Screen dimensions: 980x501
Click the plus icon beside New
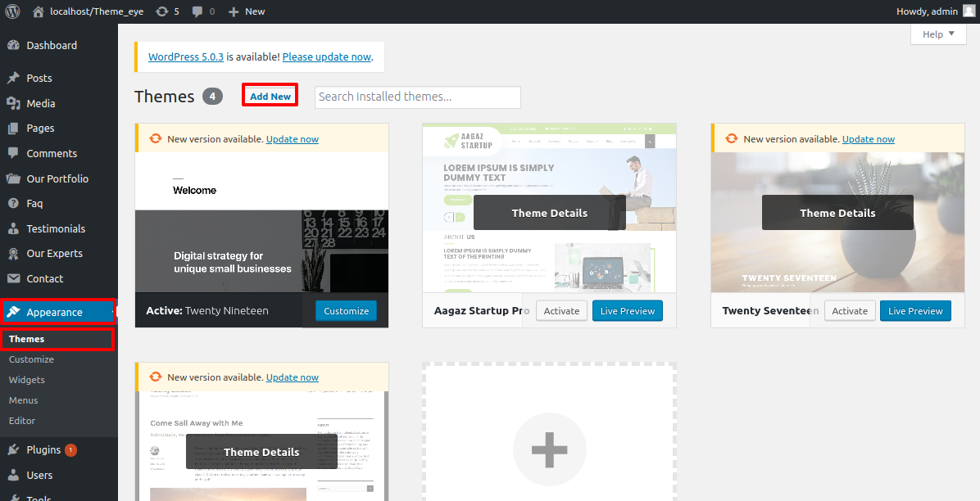coord(234,11)
